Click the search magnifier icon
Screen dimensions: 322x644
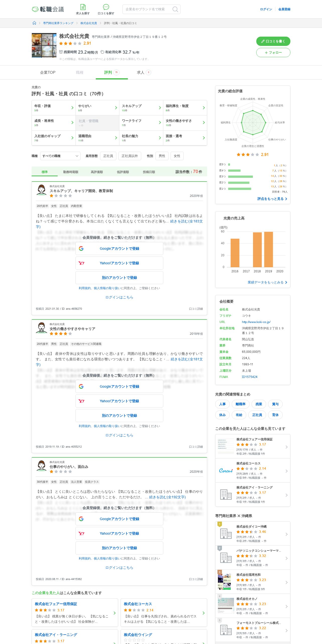tap(175, 9)
